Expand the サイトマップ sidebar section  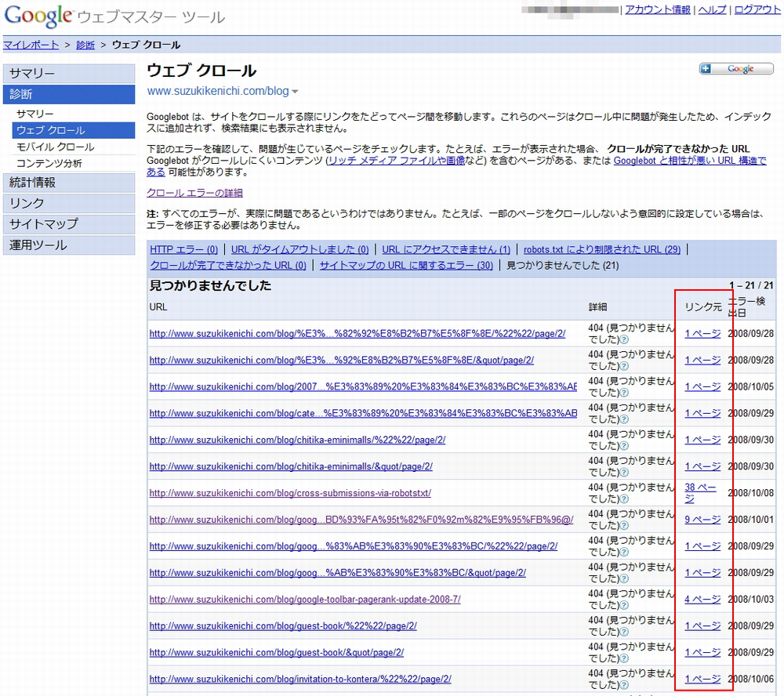tap(69, 224)
